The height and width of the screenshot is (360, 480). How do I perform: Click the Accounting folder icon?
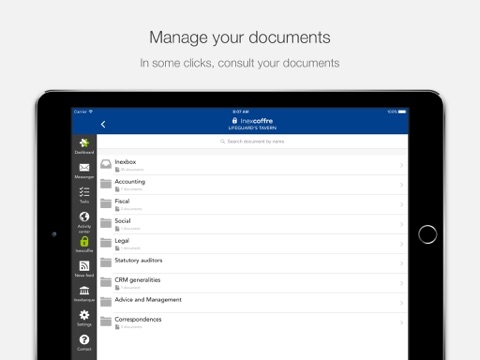(x=106, y=184)
